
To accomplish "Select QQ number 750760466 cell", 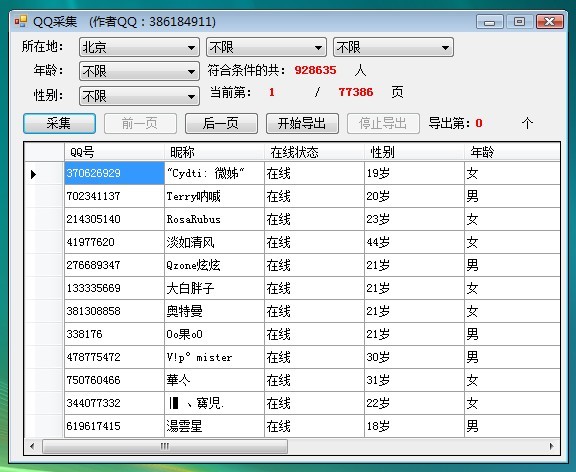I will pos(114,380).
